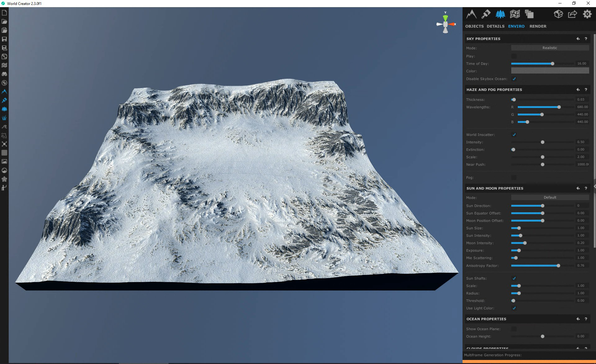The height and width of the screenshot is (364, 596).
Task: Reset Haze and Fog Properties with arrow
Action: 578,90
